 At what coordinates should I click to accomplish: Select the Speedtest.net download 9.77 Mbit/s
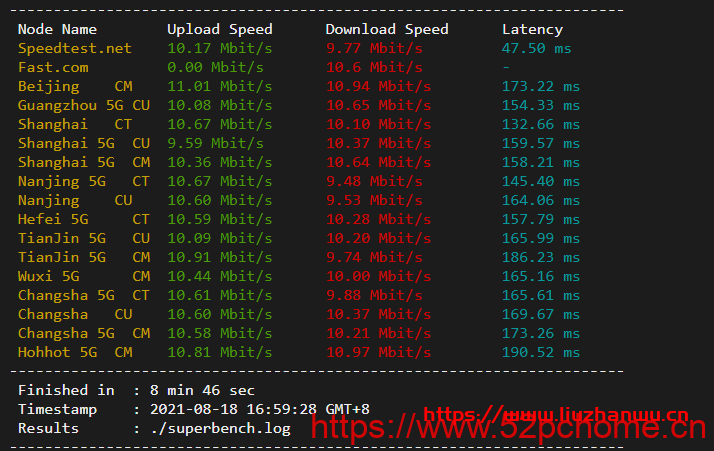click(x=374, y=48)
